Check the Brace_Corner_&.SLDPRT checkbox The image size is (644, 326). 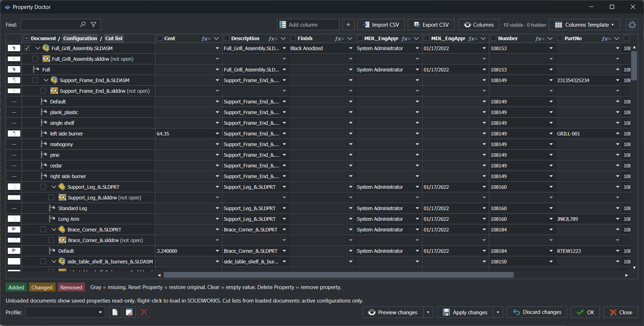[43, 229]
